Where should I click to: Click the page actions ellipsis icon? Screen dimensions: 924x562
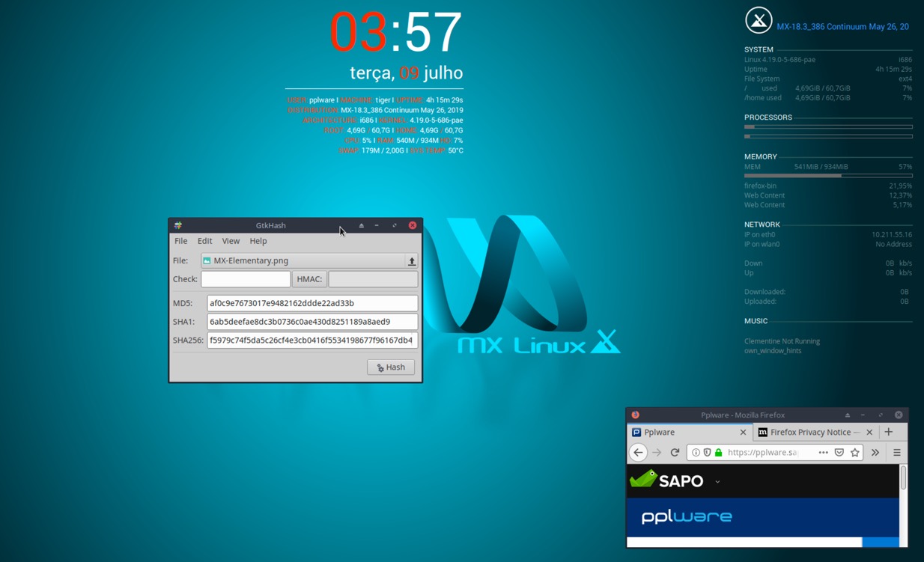pyautogui.click(x=824, y=452)
